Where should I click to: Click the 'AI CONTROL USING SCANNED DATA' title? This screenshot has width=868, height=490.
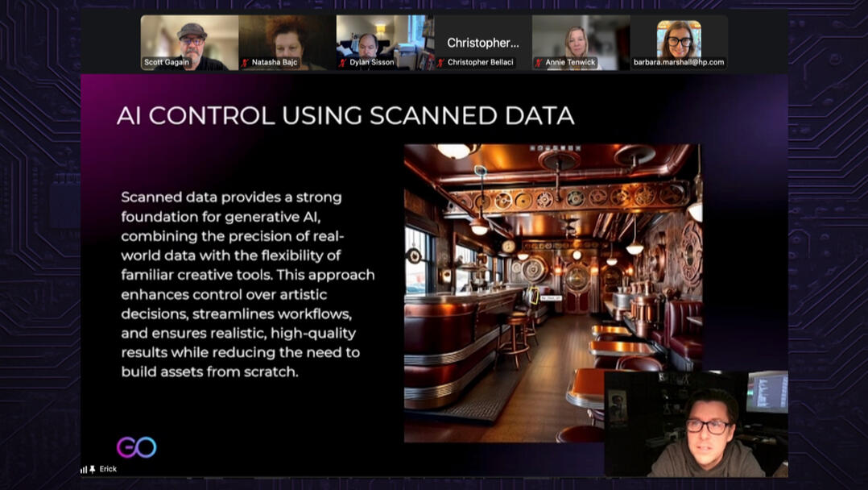(x=345, y=115)
